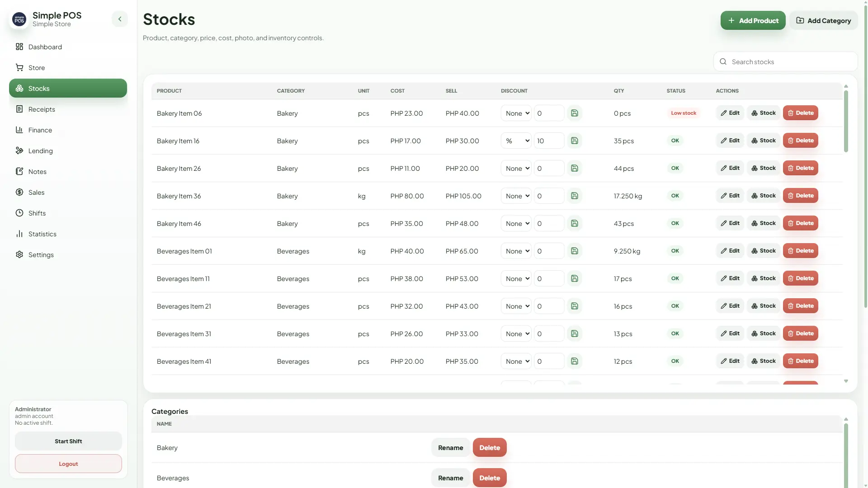Save discount for Beverages Item 21
The height and width of the screenshot is (488, 868).
[575, 306]
